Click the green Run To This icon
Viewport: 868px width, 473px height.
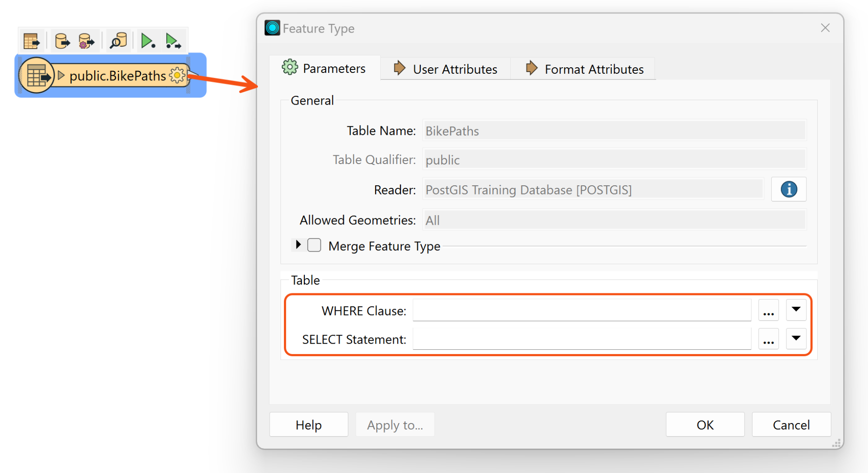pyautogui.click(x=148, y=41)
